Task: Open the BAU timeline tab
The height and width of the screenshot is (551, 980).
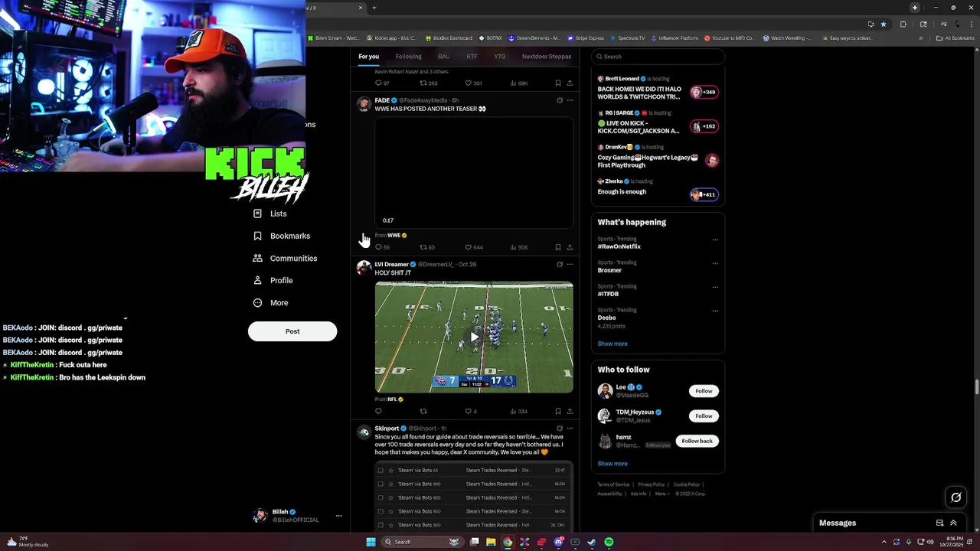Action: coord(444,57)
